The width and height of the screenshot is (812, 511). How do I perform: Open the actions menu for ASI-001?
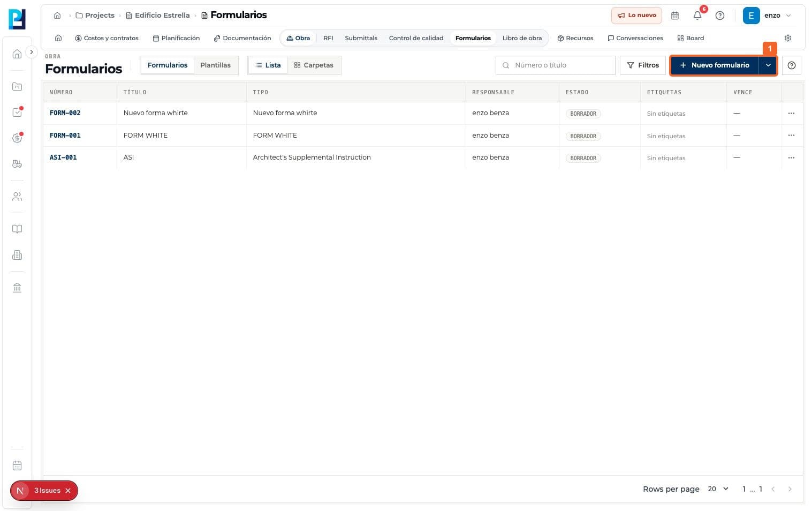point(791,158)
